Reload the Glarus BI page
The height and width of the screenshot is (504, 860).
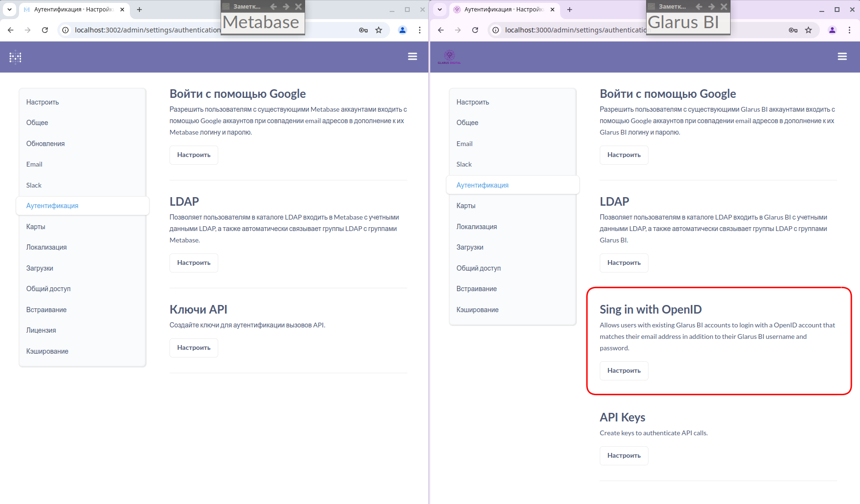click(475, 30)
